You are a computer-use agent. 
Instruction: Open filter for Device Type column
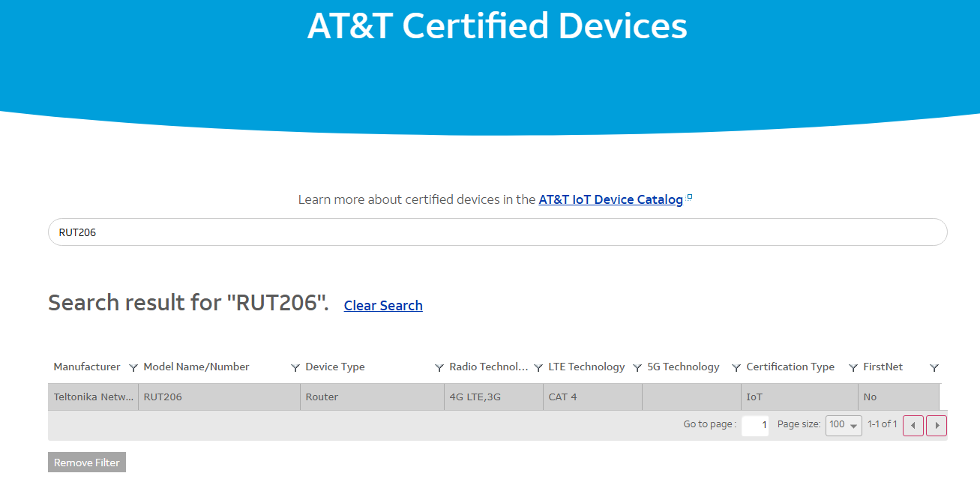pos(439,368)
